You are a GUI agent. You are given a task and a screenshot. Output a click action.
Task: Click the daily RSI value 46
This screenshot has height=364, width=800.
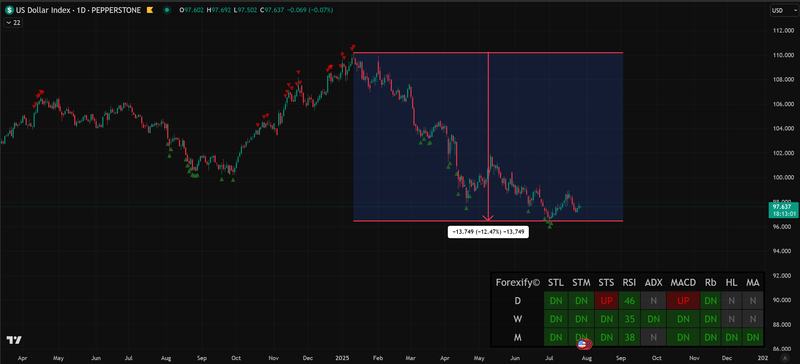tap(629, 301)
